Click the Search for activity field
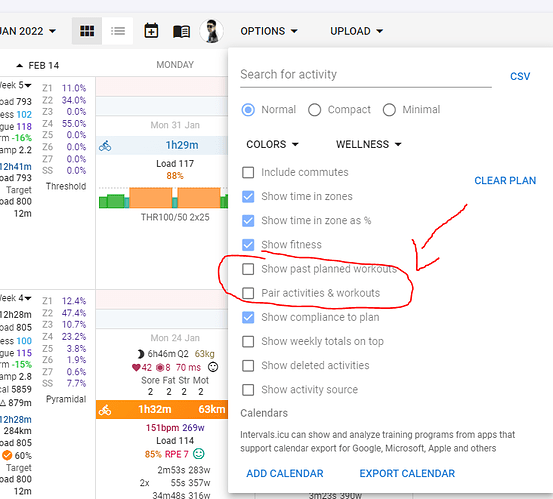This screenshot has width=553, height=499. click(366, 75)
